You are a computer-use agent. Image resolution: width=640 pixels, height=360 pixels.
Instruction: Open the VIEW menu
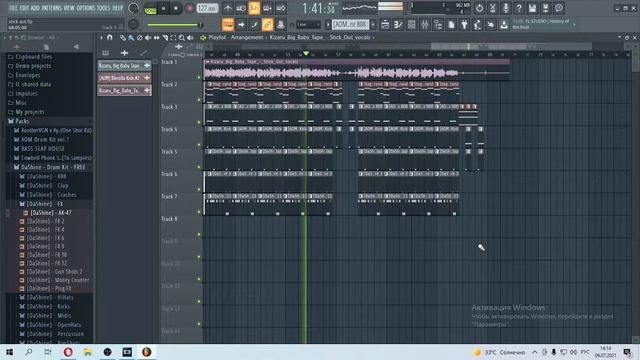69,8
